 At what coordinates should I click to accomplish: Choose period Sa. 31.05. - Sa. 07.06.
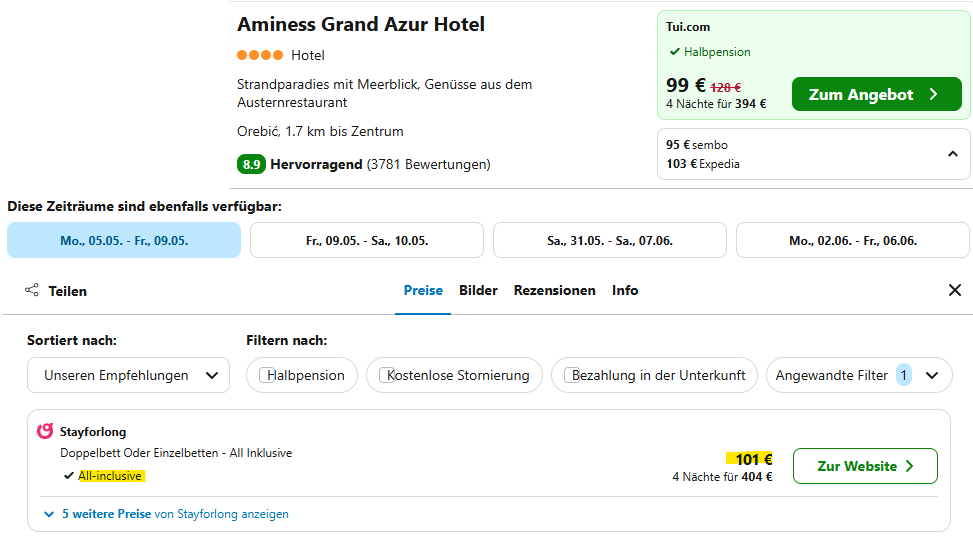point(610,240)
